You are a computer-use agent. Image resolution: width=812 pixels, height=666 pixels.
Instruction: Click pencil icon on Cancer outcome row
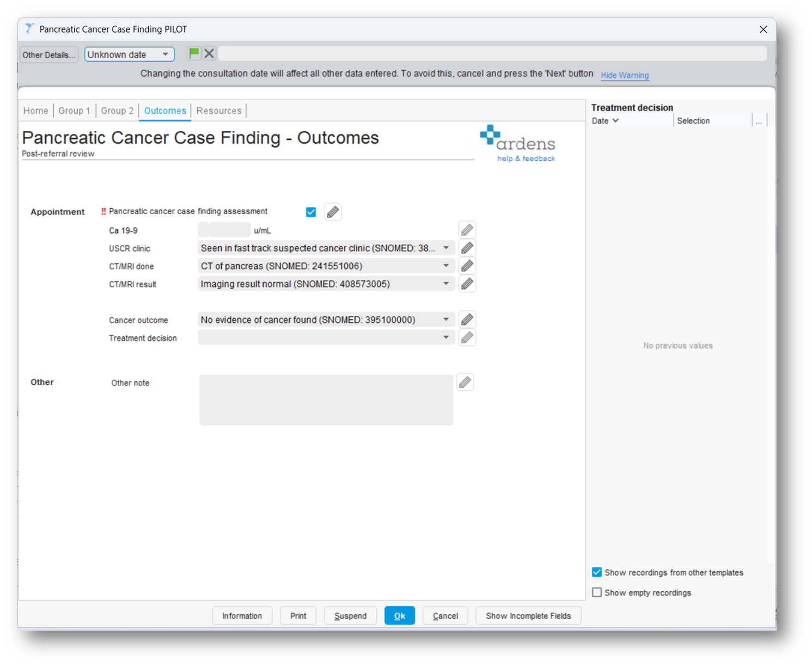(x=467, y=320)
